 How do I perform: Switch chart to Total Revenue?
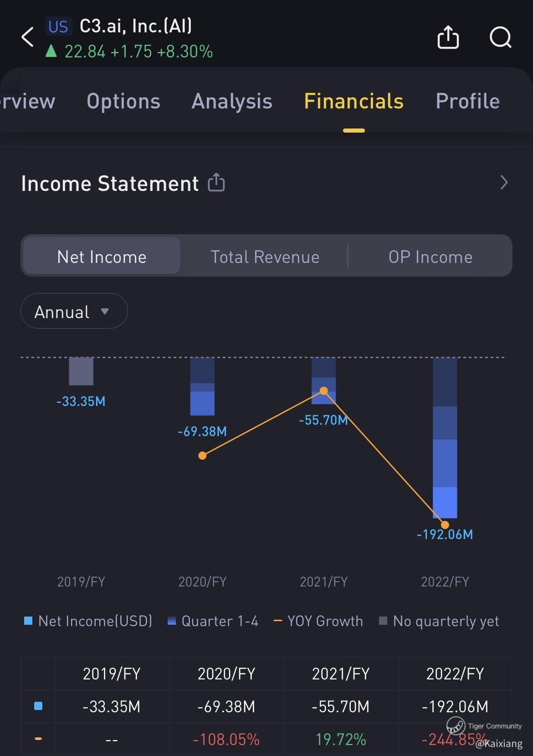coord(265,257)
